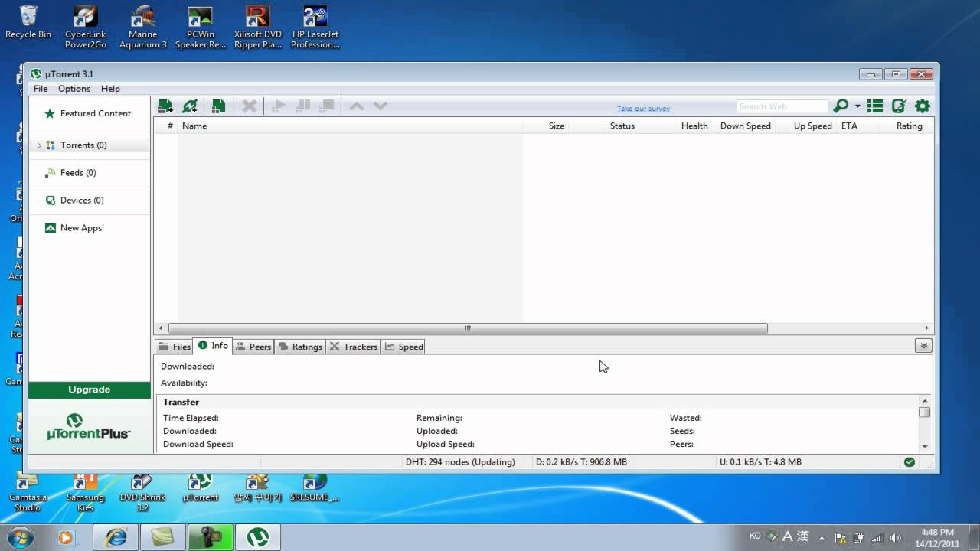Click the Add Torrent toolbar icon
This screenshot has height=551, width=980.
165,106
